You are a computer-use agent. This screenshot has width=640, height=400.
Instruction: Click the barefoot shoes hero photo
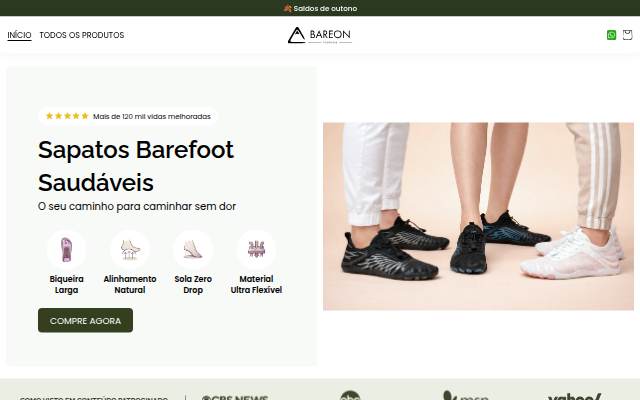pyautogui.click(x=478, y=216)
